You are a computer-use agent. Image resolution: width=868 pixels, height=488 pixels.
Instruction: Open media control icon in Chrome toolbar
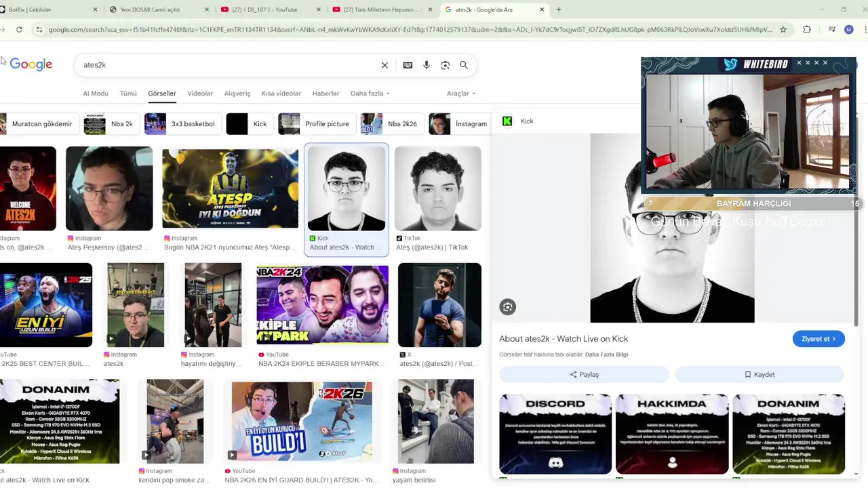(x=832, y=30)
